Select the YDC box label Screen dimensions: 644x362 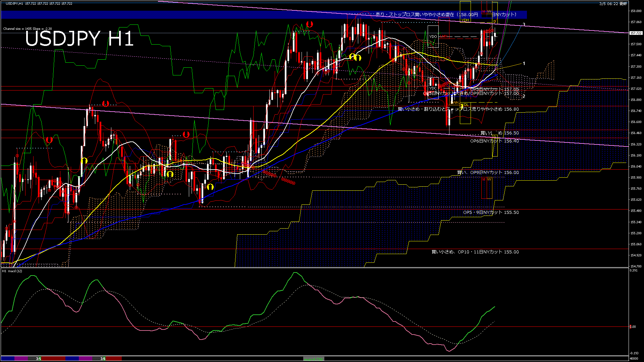(433, 88)
